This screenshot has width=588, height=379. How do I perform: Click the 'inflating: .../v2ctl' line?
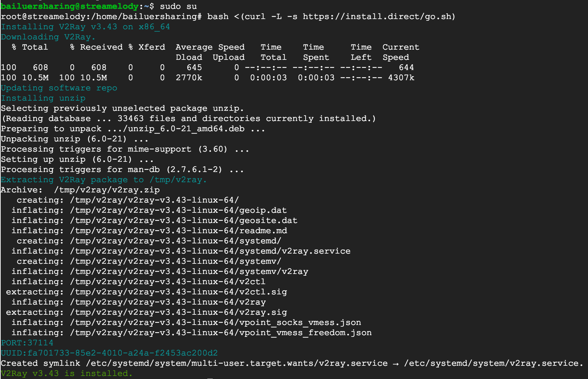139,282
